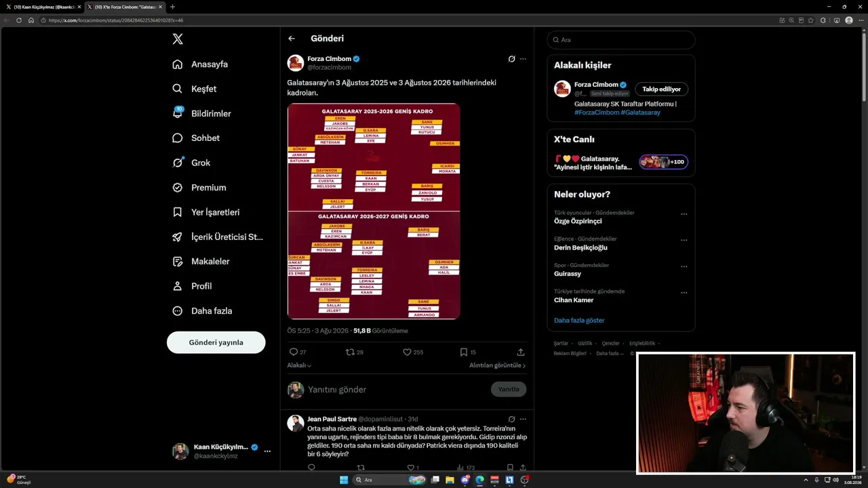Click the Takip ediliyor button
Viewport: 868px width, 488px height.
(x=662, y=89)
